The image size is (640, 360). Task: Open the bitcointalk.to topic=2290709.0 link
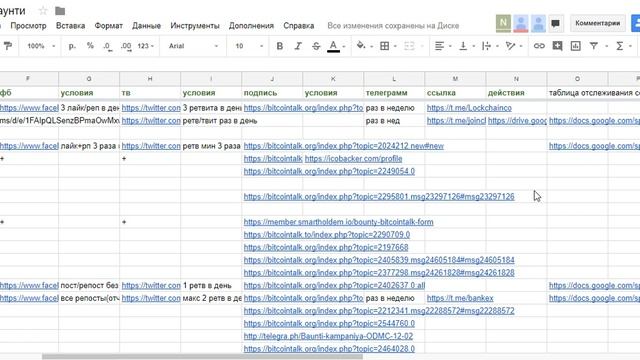(x=327, y=235)
